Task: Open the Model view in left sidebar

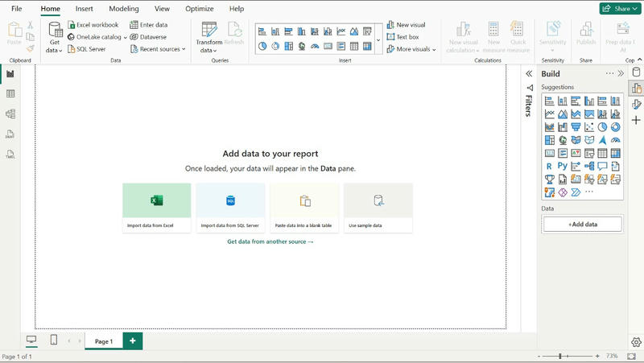Action: (10, 113)
